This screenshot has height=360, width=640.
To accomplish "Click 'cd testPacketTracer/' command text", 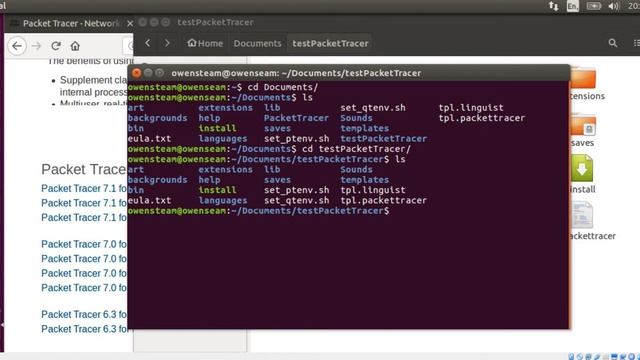I will pos(356,149).
